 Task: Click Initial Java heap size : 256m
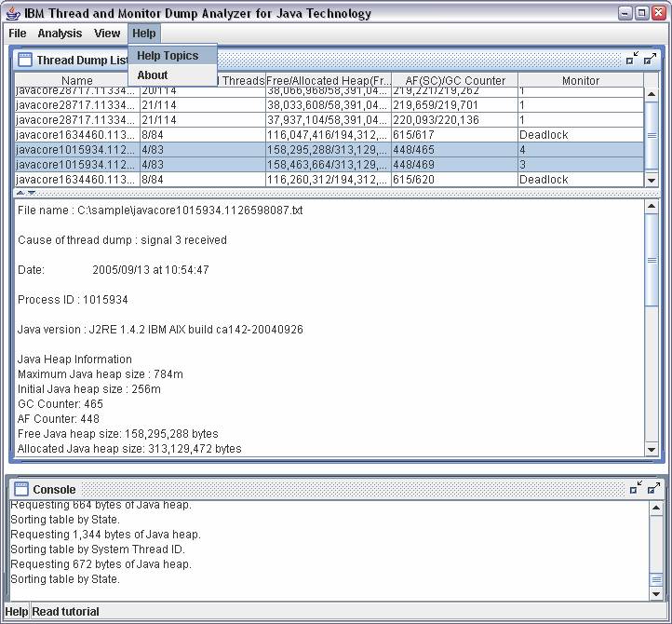(x=89, y=389)
